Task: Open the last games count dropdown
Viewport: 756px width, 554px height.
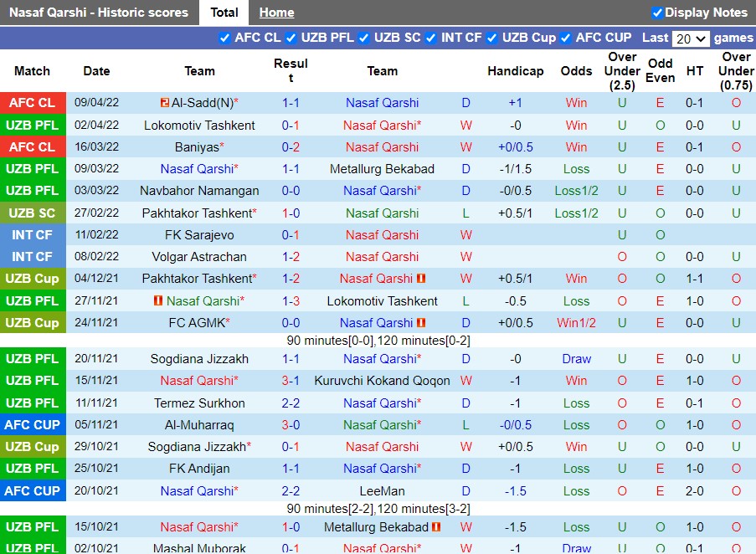Action: click(693, 38)
